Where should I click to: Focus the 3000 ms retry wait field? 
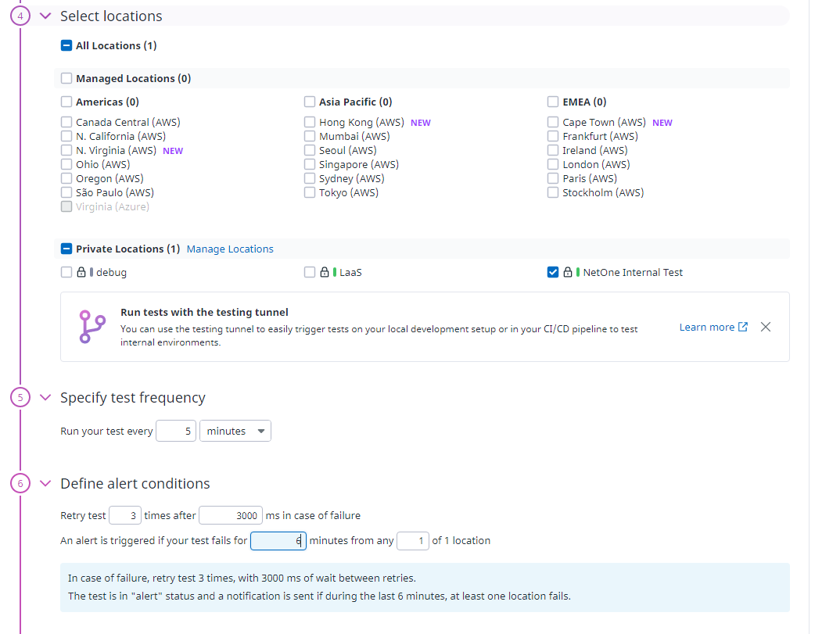coord(231,515)
